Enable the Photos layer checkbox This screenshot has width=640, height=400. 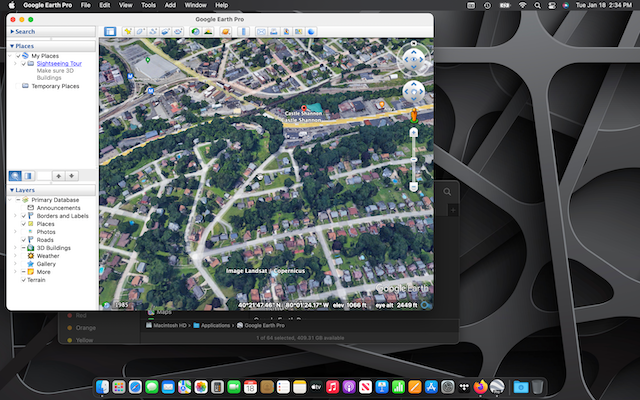click(x=24, y=232)
